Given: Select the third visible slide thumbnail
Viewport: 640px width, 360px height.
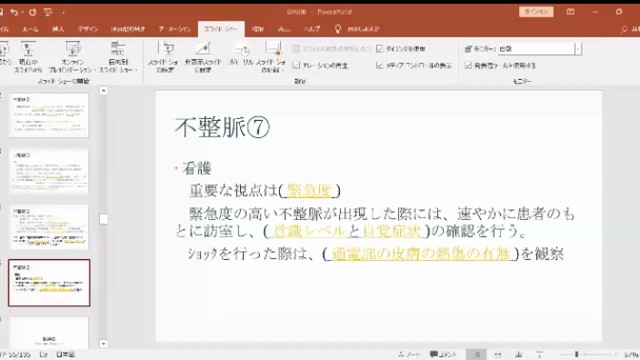Looking at the screenshot, I should point(49,227).
